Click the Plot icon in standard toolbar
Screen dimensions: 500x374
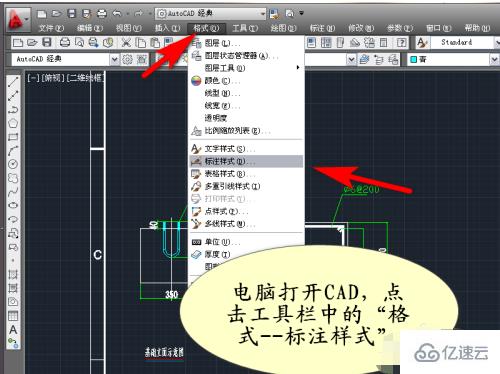(x=65, y=42)
